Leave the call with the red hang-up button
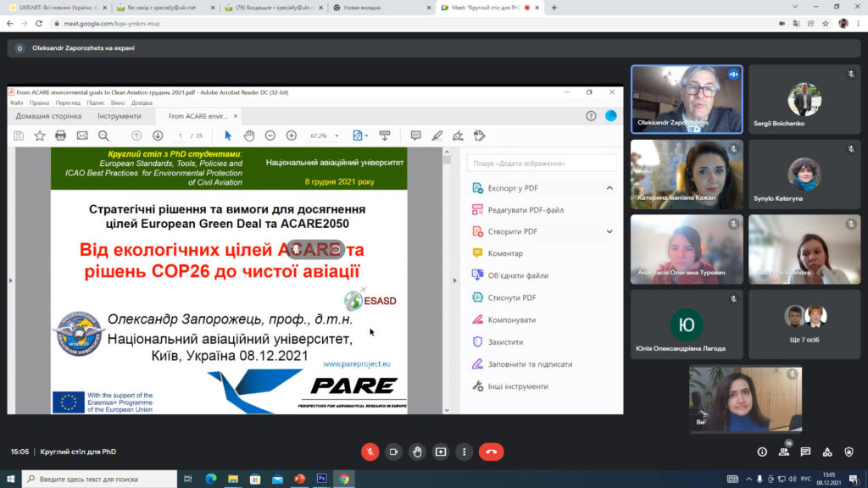 coord(491,452)
